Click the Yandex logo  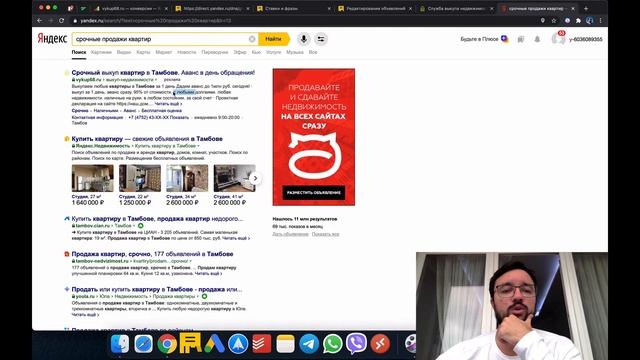coord(52,39)
